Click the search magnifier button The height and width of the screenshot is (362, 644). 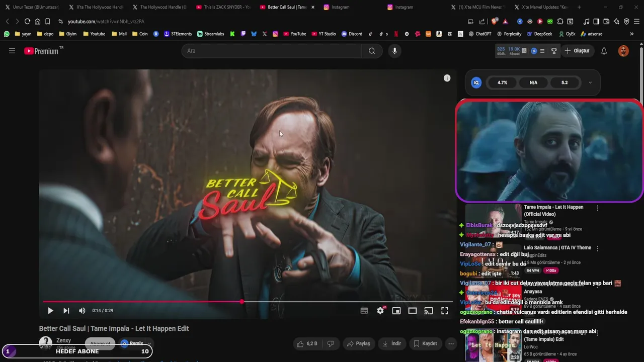point(372,51)
